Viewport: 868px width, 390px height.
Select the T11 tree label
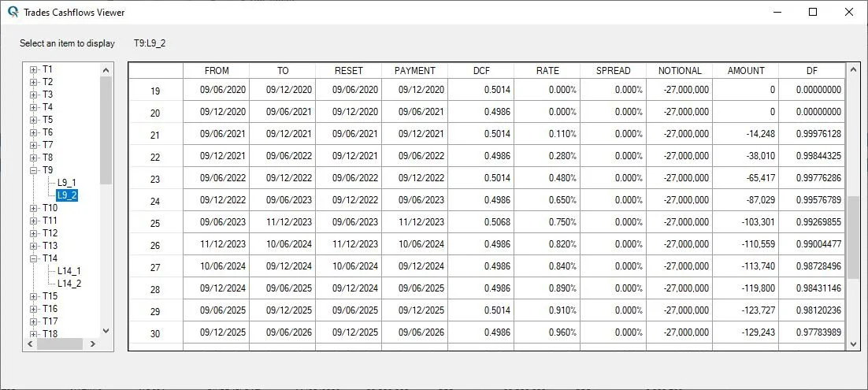coord(50,221)
